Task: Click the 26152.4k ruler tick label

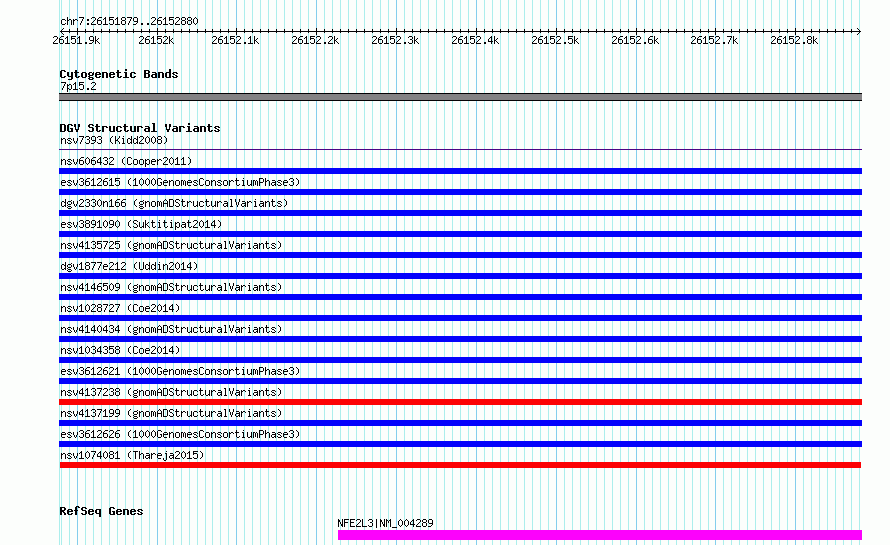Action: point(476,40)
